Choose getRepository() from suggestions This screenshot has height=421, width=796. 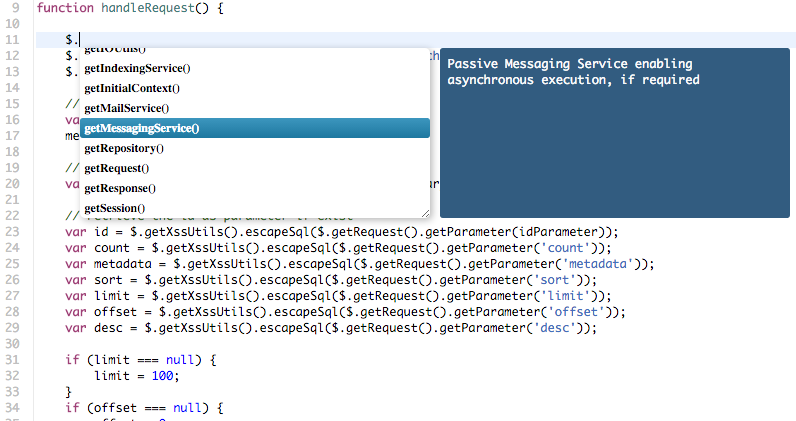(255, 148)
